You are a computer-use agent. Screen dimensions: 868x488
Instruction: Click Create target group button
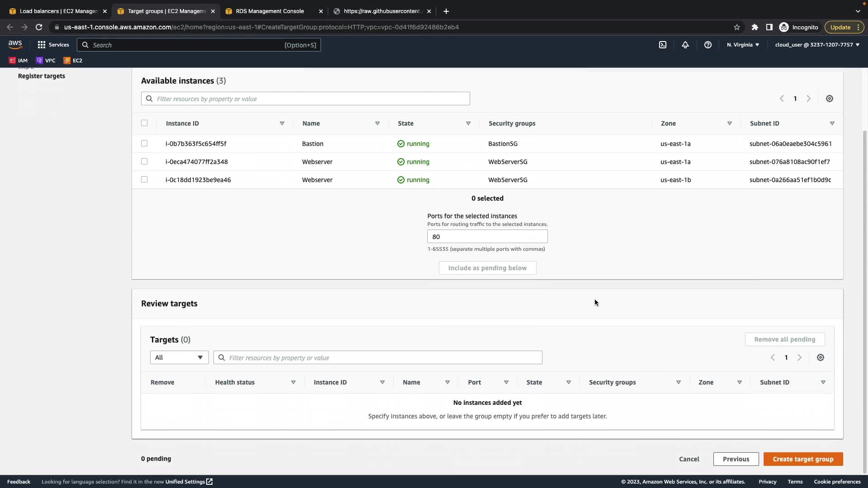(803, 459)
